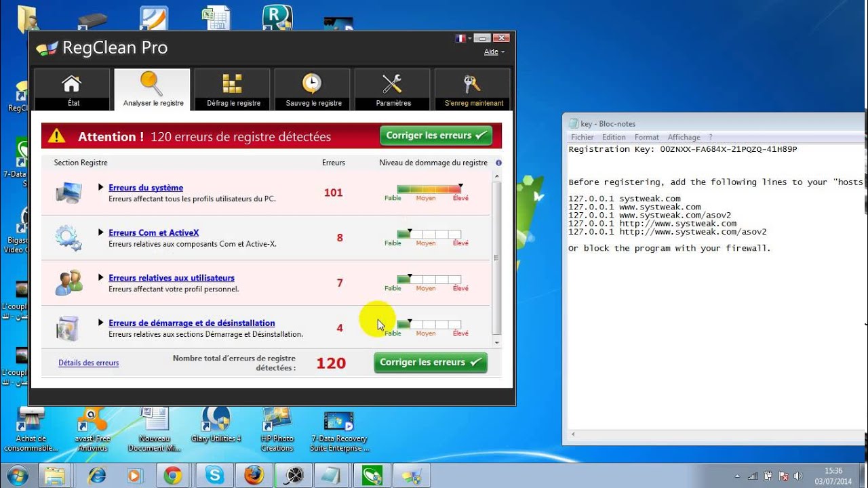
Task: Click the gears icon for Com/ActiveX errors
Action: coord(68,238)
